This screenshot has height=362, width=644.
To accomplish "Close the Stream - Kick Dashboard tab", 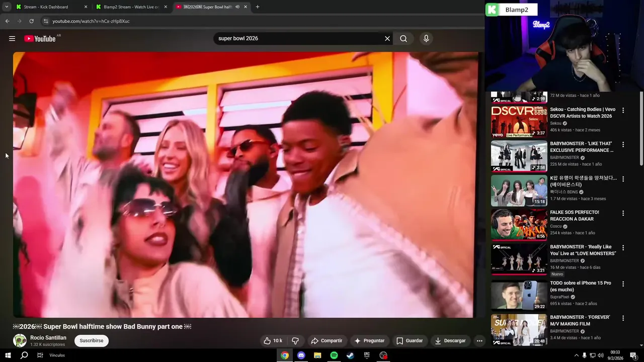I will pyautogui.click(x=86, y=7).
